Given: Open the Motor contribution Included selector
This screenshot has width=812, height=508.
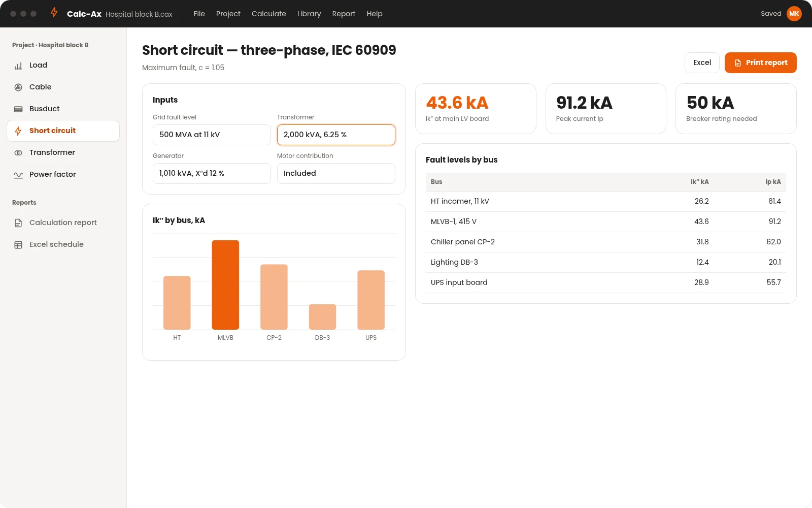Looking at the screenshot, I should (x=336, y=173).
